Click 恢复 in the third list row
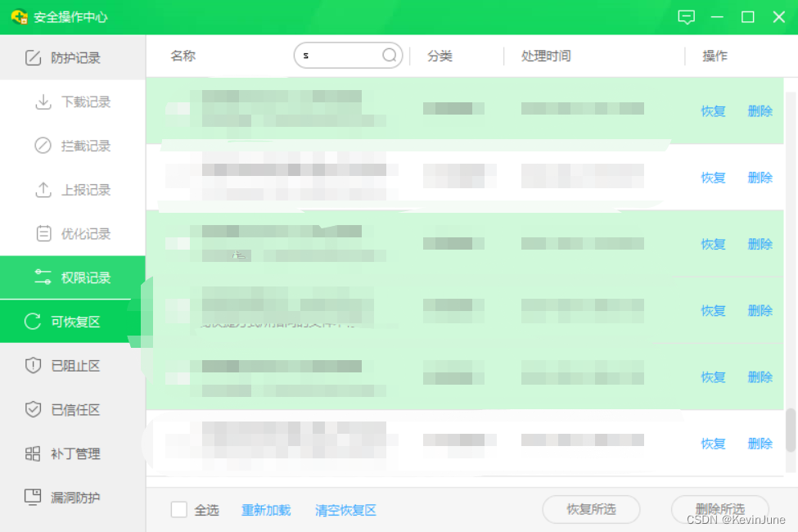 (x=713, y=245)
